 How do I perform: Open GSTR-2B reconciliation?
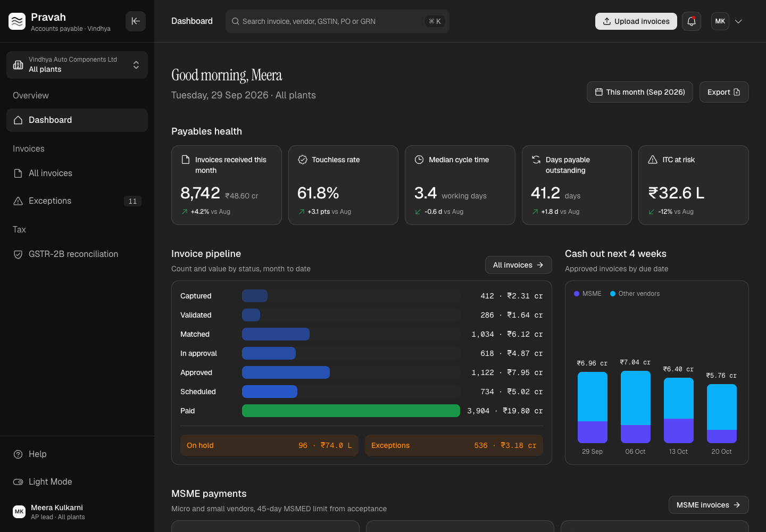click(x=77, y=254)
